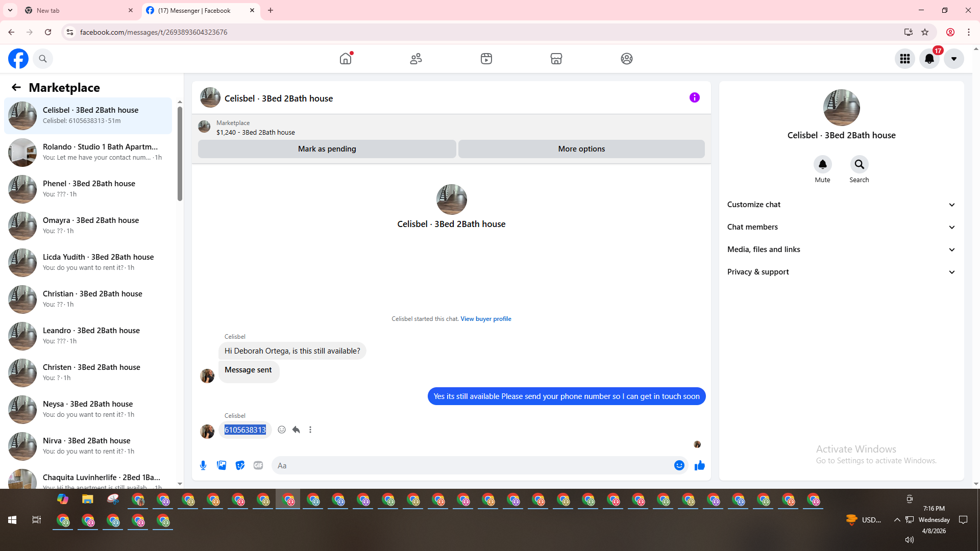Click the Mark as pending button

point(327,149)
